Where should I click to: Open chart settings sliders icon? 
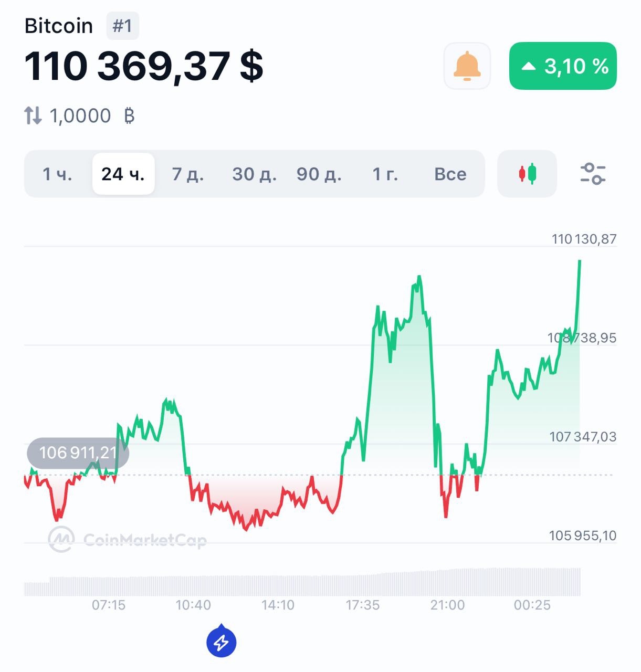pyautogui.click(x=593, y=174)
